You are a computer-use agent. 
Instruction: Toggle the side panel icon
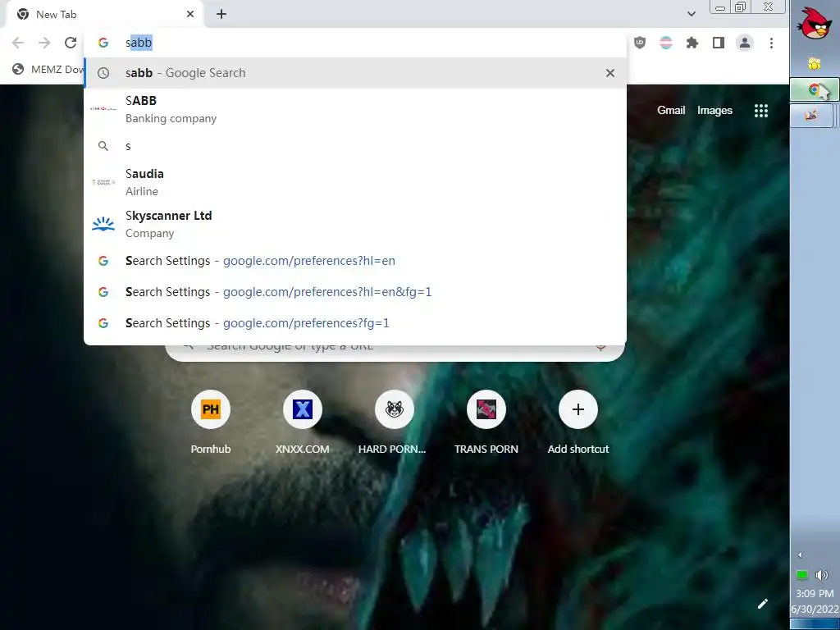719,43
